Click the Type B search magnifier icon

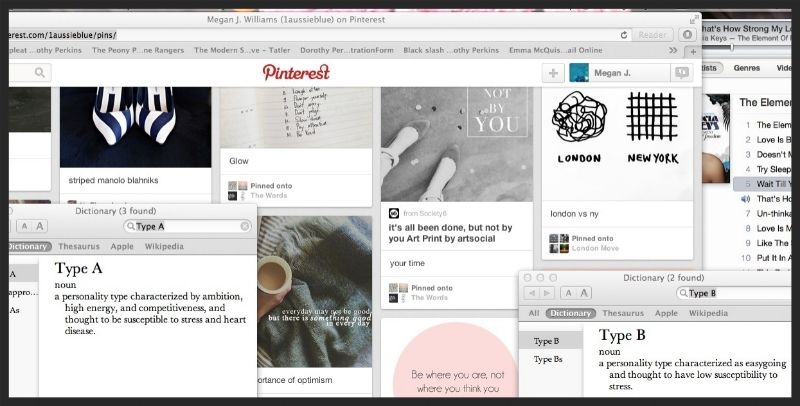pos(683,293)
